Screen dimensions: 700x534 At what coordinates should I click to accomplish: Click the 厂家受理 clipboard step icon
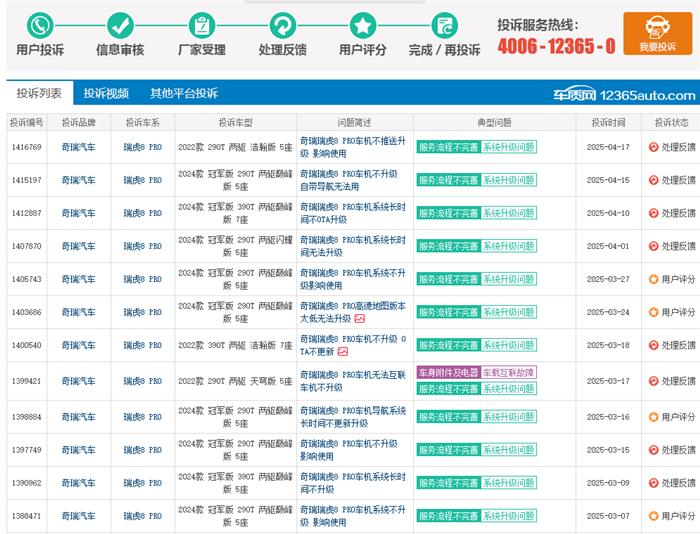202,25
